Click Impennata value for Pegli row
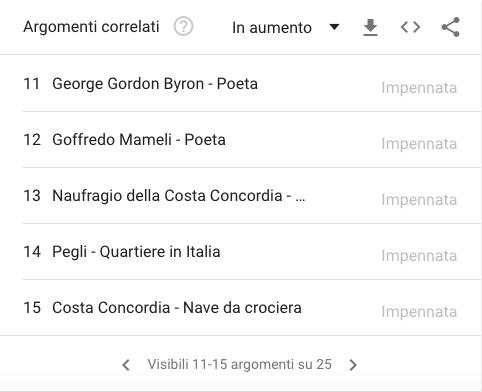 [x=419, y=256]
